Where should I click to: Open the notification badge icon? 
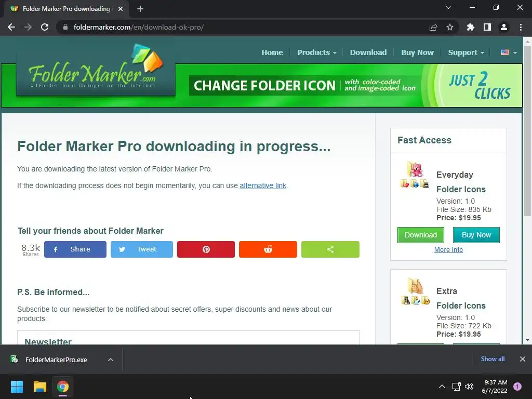[517, 387]
